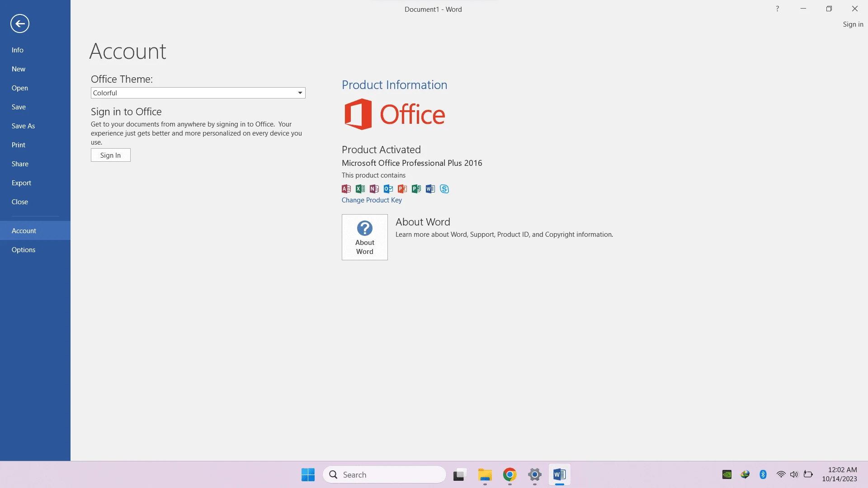
Task: Click the Excel app icon under product contents
Action: click(360, 189)
